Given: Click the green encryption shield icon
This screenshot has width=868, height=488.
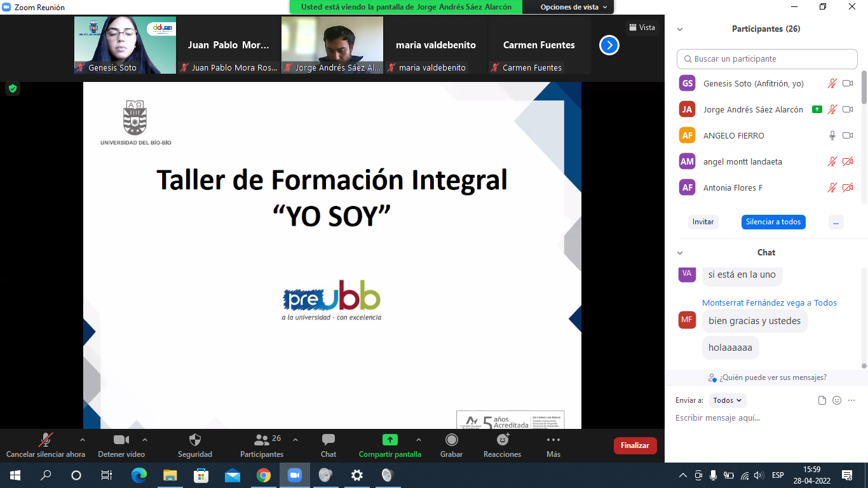Looking at the screenshot, I should click(13, 88).
